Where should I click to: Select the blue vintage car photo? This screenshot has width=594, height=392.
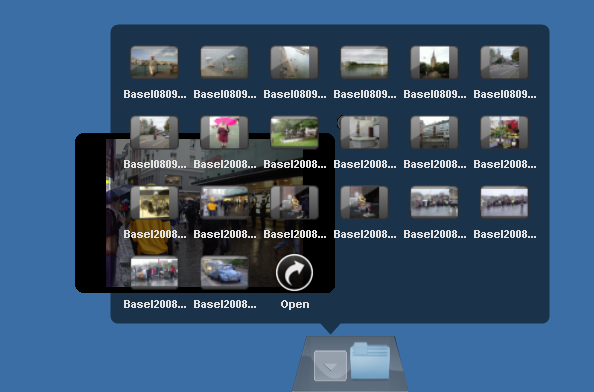coord(224,272)
